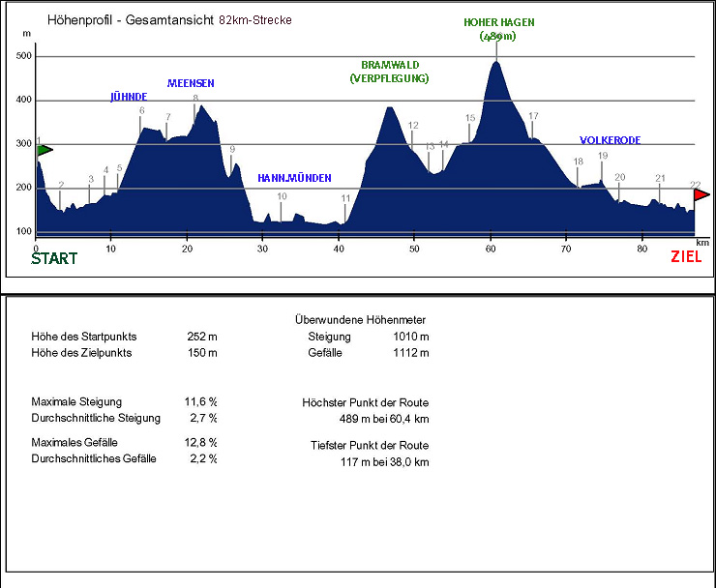Screen dimensions: 716x588
Task: Select waypoint marker 8 above Meensen peak
Action: [195, 98]
